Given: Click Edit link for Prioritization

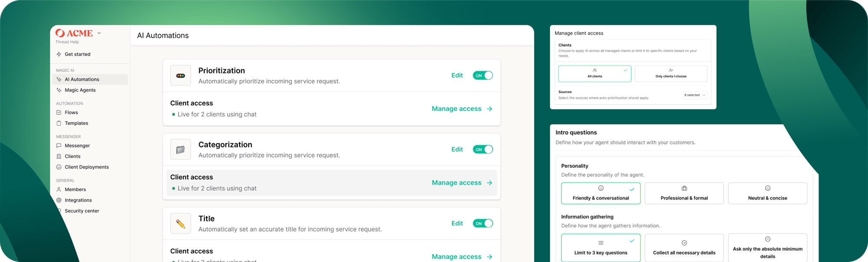Looking at the screenshot, I should click(x=457, y=76).
